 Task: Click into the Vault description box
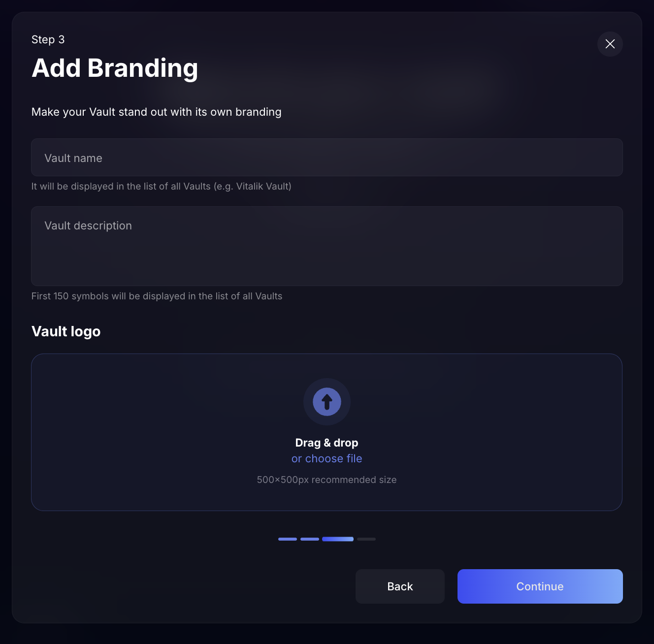(327, 246)
